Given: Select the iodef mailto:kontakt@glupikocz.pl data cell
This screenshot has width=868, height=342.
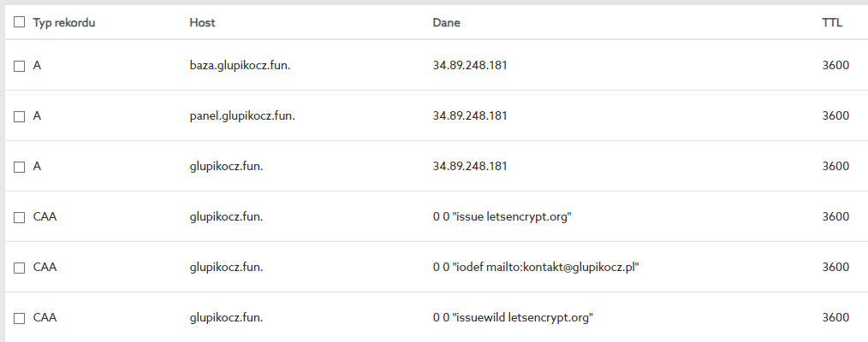Looking at the screenshot, I should tap(536, 268).
